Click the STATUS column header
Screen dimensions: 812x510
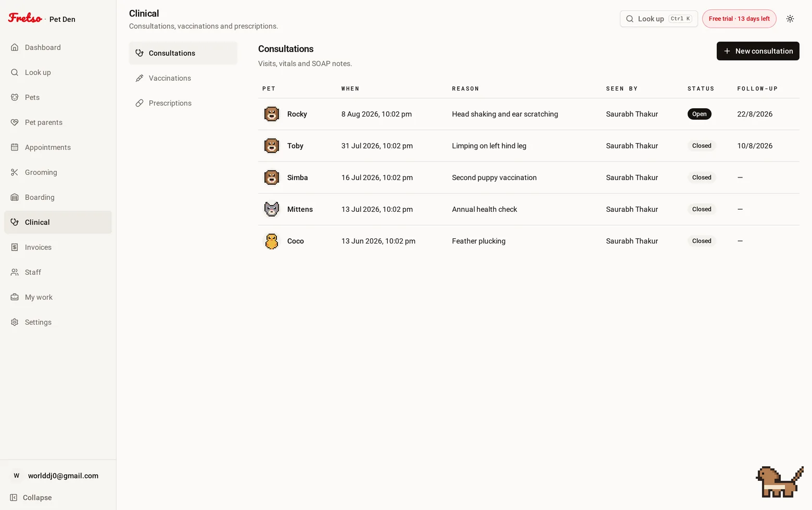tap(701, 89)
